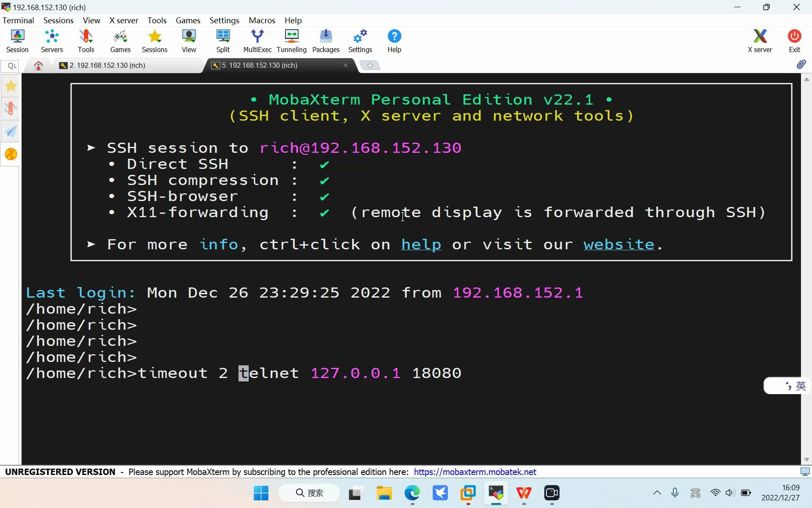Open the Games menu in menu bar
Image resolution: width=812 pixels, height=508 pixels.
pyautogui.click(x=188, y=20)
